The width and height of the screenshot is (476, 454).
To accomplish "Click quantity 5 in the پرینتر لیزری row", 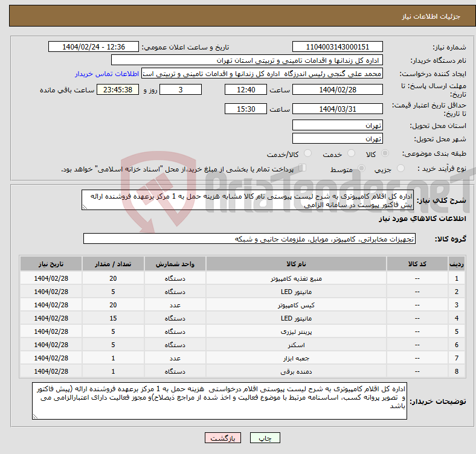I will click(113, 331).
